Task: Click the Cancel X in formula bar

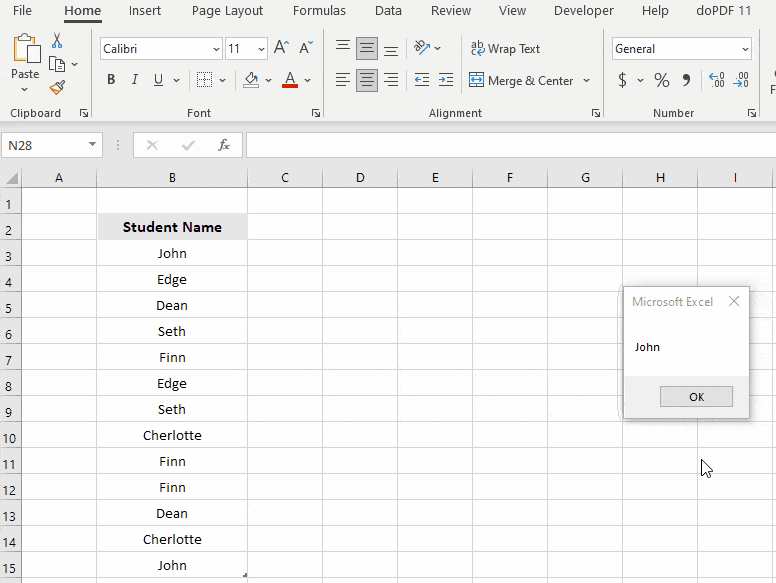Action: (x=152, y=145)
